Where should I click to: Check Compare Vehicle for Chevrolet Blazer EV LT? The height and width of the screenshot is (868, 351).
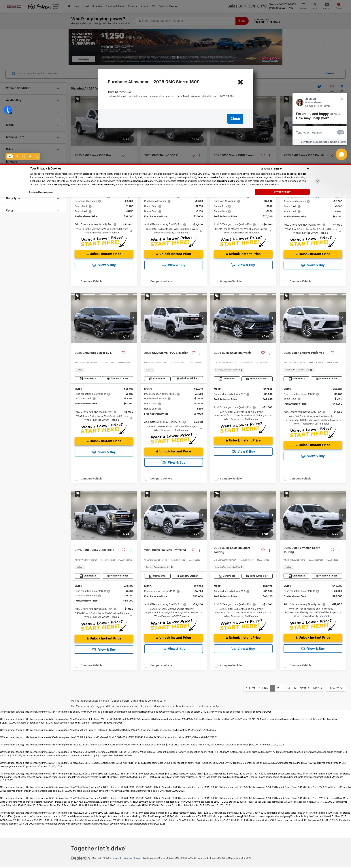pyautogui.click(x=76, y=479)
